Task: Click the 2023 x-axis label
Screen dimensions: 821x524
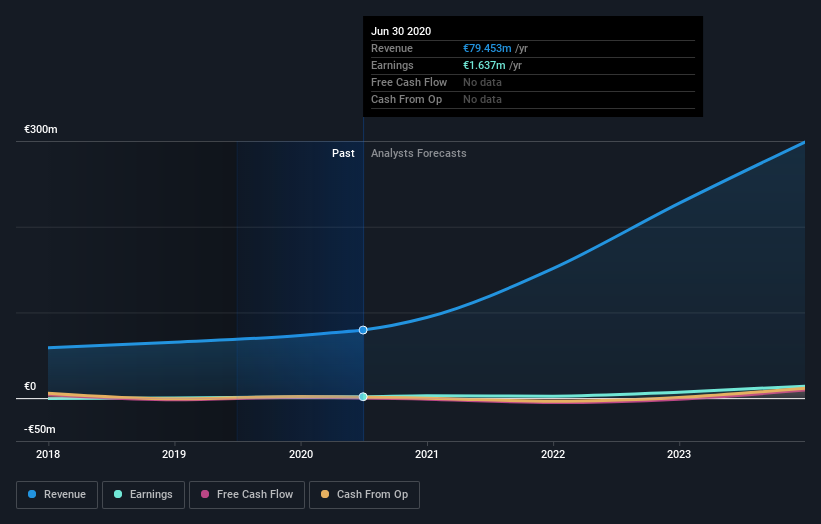Action: pos(679,454)
